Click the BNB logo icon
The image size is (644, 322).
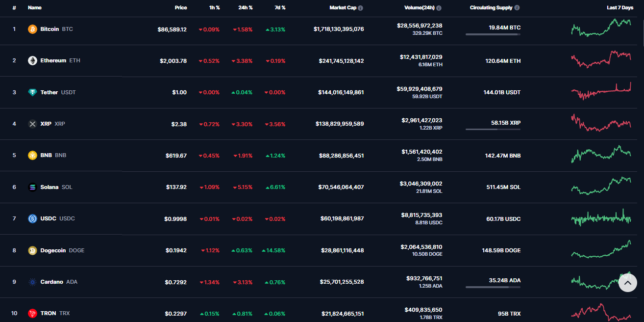pyautogui.click(x=33, y=156)
